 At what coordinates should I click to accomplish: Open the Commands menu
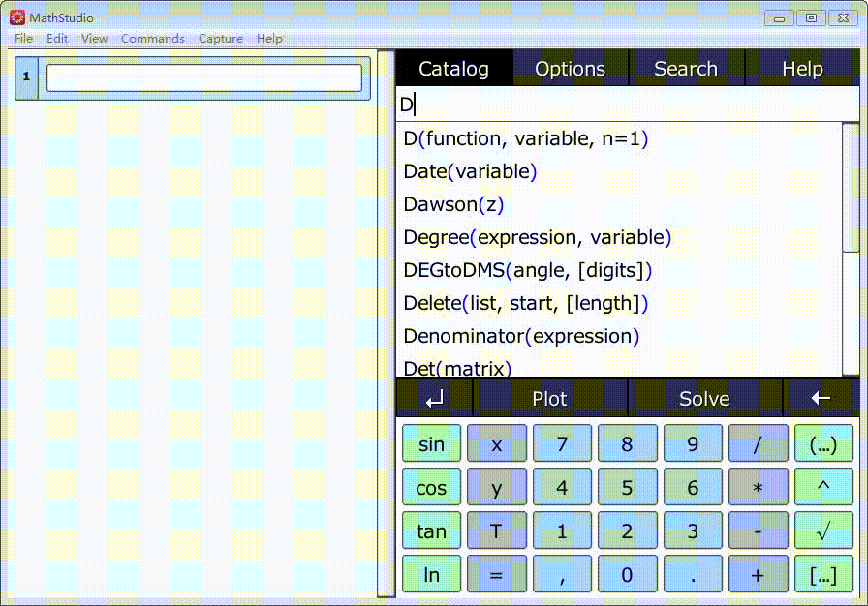(153, 38)
